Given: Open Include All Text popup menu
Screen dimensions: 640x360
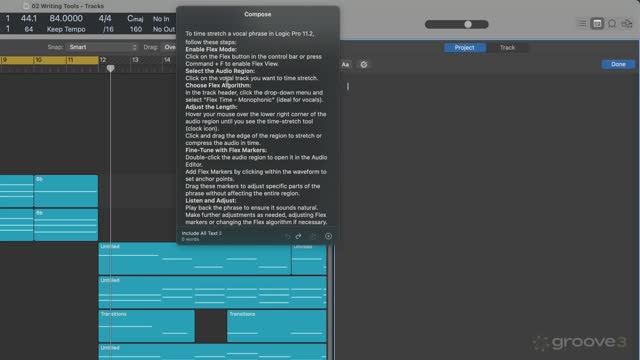Looking at the screenshot, I should 202,233.
